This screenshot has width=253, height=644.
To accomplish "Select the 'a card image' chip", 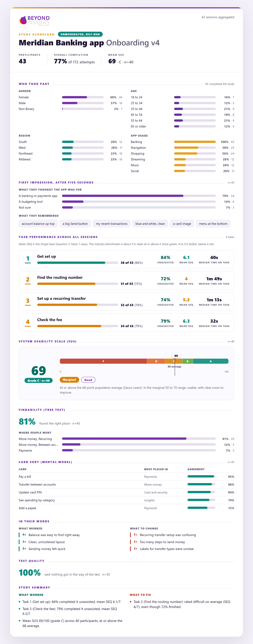I will click(x=182, y=224).
